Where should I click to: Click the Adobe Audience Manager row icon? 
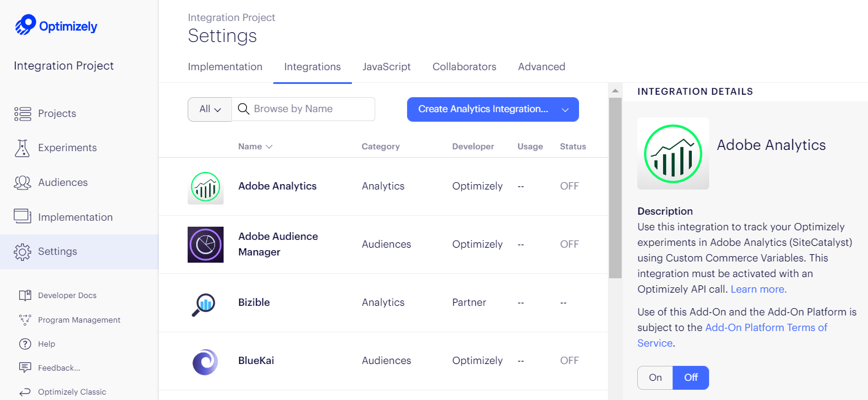point(206,245)
